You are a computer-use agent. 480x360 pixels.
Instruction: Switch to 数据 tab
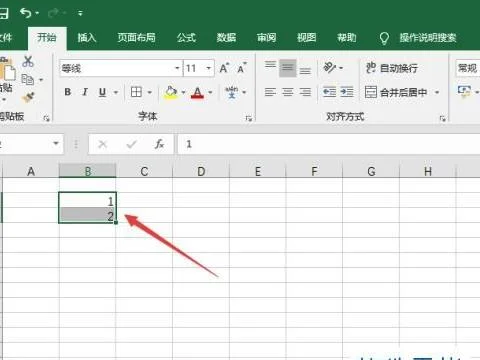pos(226,38)
